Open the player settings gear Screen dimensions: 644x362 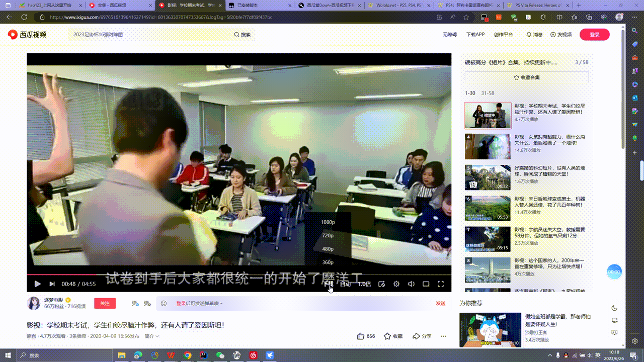click(x=396, y=284)
